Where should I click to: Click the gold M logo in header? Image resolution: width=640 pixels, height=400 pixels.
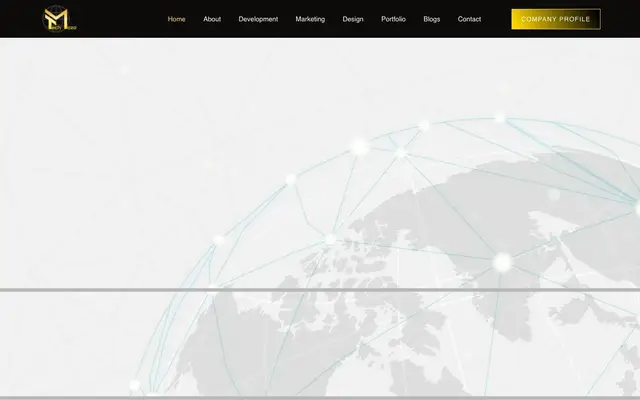(x=59, y=19)
